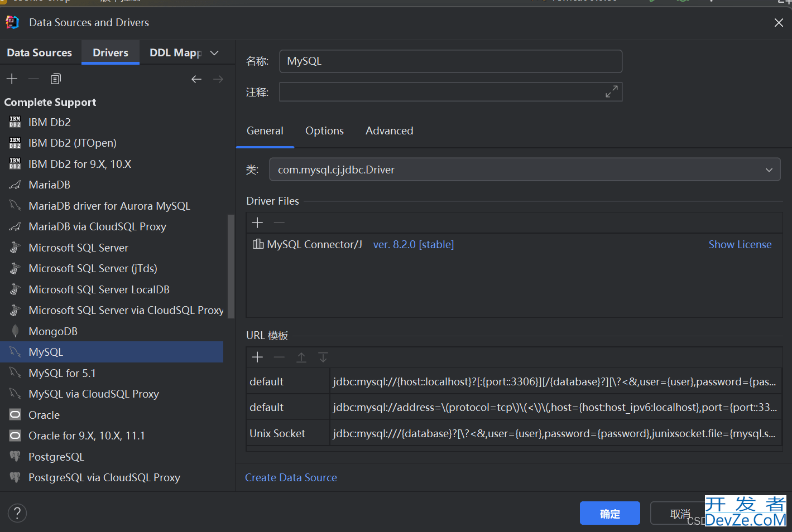The width and height of the screenshot is (792, 532).
Task: Click the 确定 confirm button
Action: [x=609, y=513]
